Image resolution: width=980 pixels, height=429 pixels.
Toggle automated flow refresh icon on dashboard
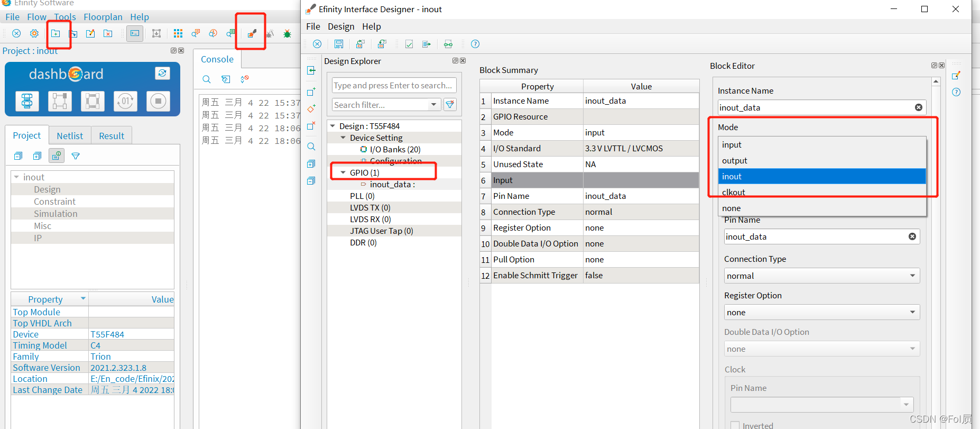pyautogui.click(x=162, y=73)
